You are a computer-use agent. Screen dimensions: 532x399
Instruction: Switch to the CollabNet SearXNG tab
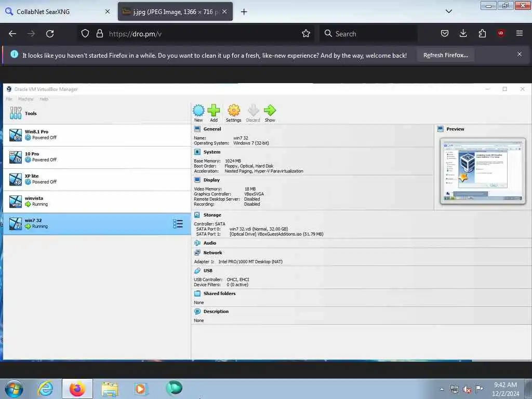pyautogui.click(x=58, y=11)
